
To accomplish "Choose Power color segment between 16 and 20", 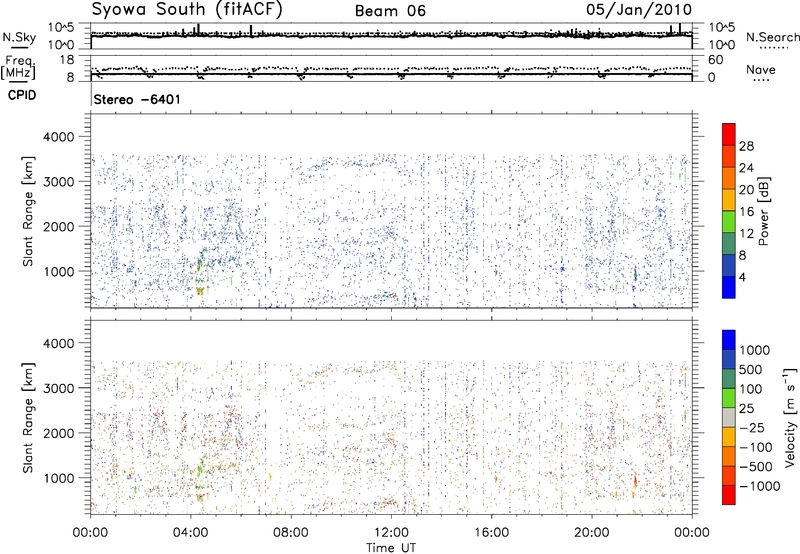I will pyautogui.click(x=729, y=200).
